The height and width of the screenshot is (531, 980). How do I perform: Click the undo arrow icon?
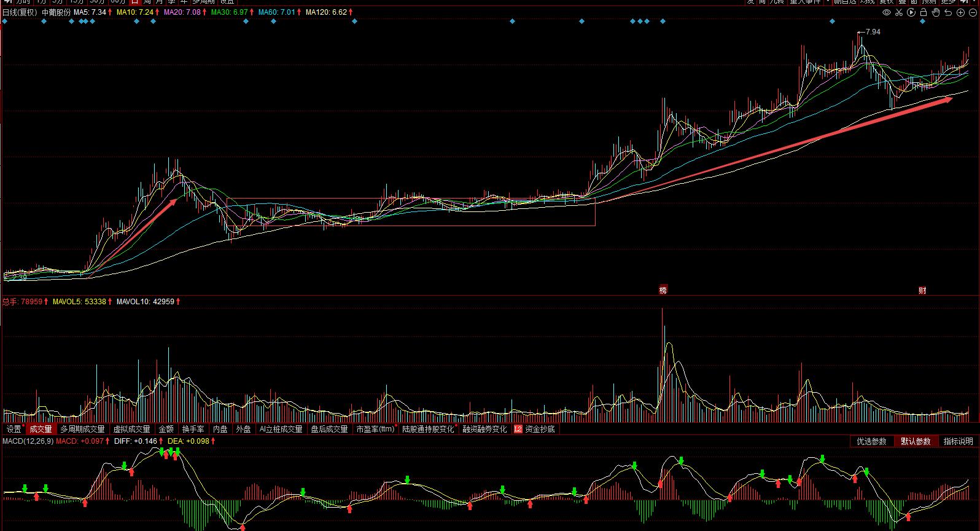[x=949, y=12]
